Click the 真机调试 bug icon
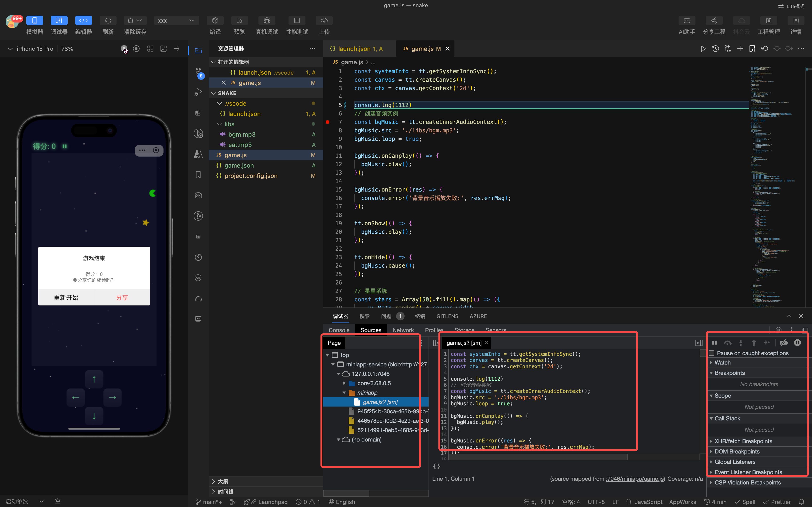 click(x=267, y=20)
